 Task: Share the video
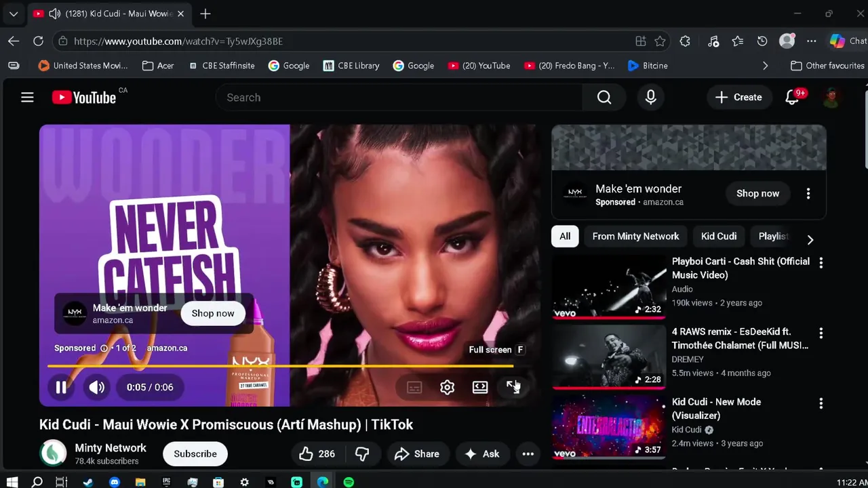(x=417, y=454)
